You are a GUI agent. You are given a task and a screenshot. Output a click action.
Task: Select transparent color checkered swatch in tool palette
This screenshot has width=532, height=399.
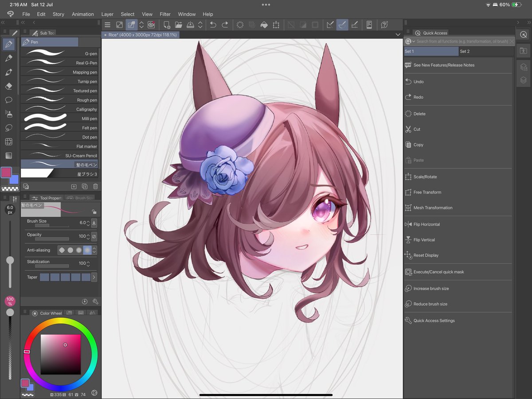pyautogui.click(x=10, y=188)
